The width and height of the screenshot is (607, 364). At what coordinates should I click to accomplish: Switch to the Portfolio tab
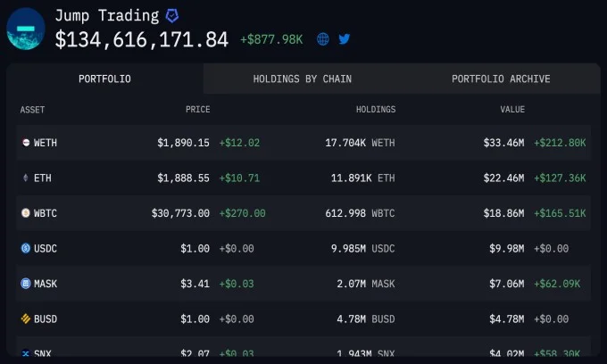coord(104,79)
